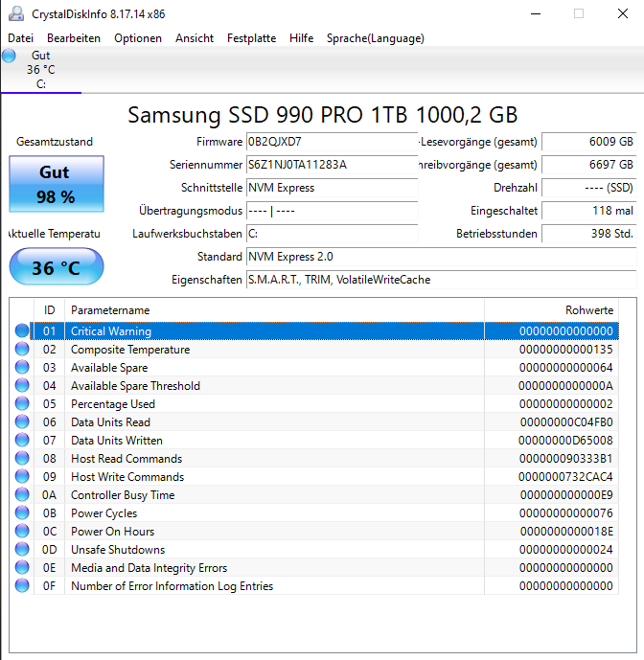The width and height of the screenshot is (644, 660).
Task: Select the Percentage Used parameter name
Action: pos(113,404)
